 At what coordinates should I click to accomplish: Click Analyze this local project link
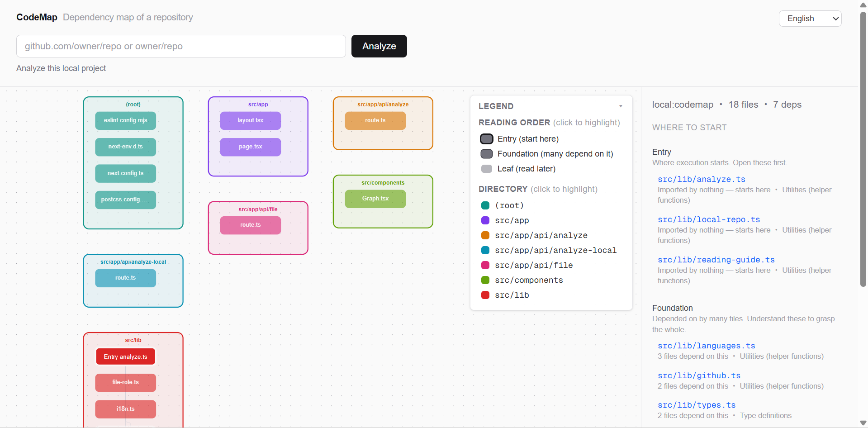[61, 68]
